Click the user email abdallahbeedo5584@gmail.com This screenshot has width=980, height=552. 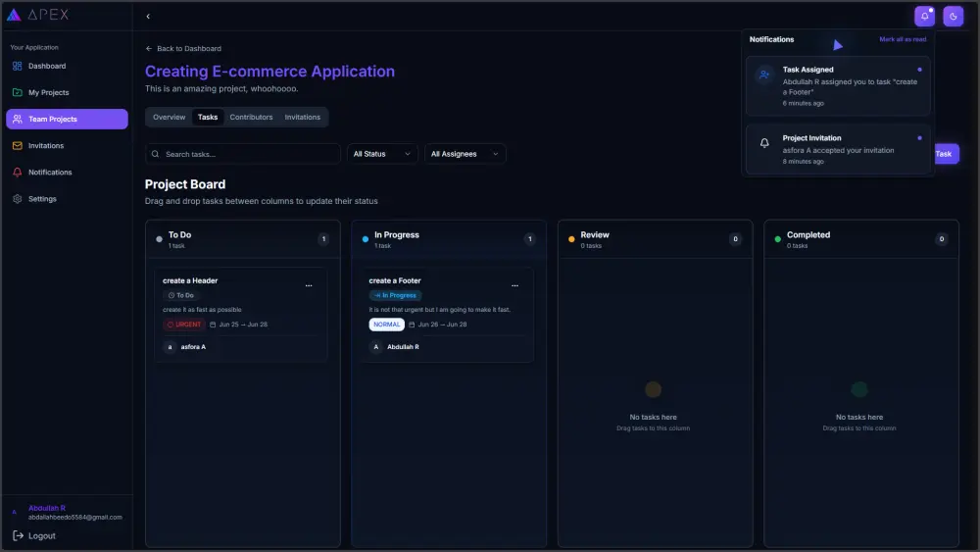75,517
